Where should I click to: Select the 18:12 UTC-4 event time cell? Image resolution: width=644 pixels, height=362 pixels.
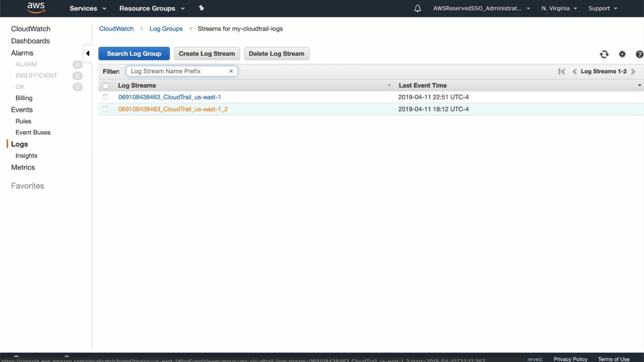[433, 109]
